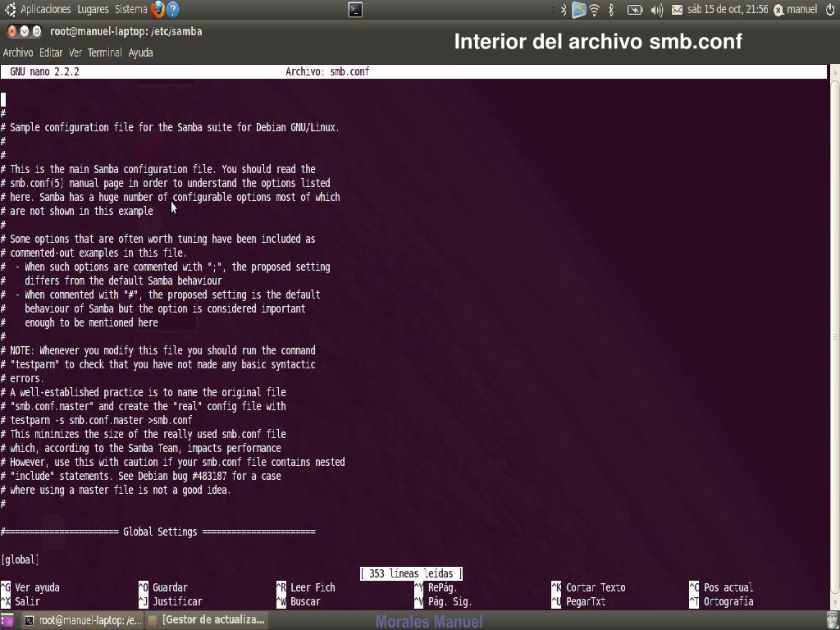Open the Terminal menu in menu bar
This screenshot has height=630, width=840.
[x=104, y=52]
